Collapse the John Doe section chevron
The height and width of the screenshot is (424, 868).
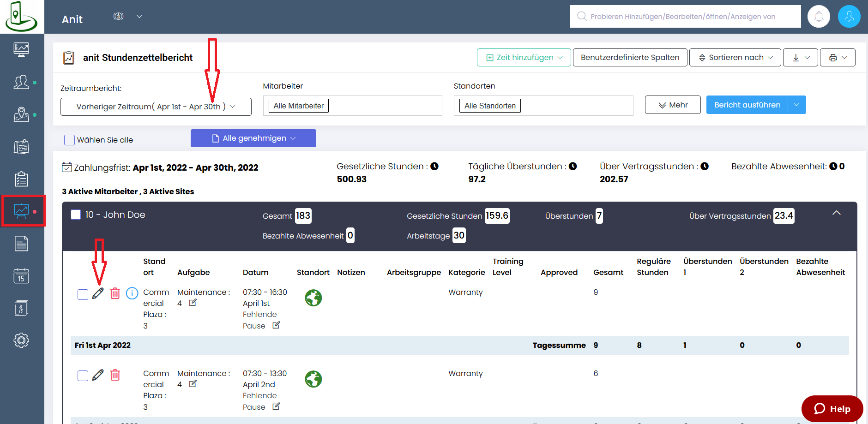tap(837, 213)
